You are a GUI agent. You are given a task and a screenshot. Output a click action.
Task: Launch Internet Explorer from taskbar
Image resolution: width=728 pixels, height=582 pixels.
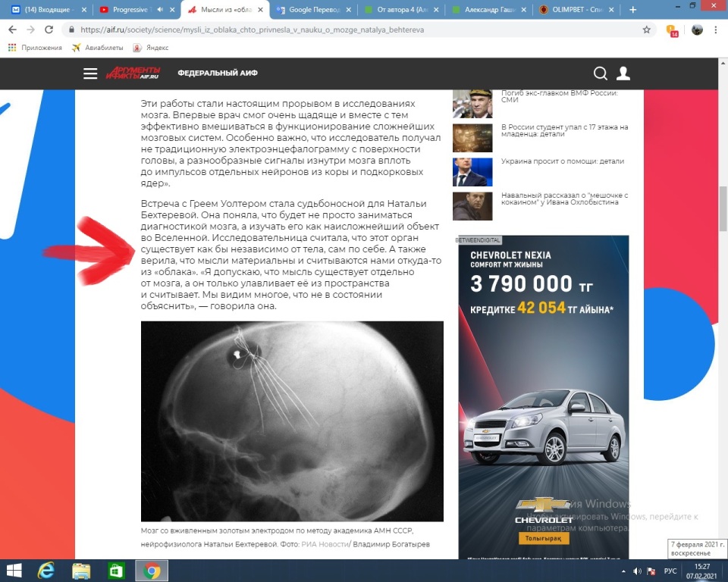46,571
